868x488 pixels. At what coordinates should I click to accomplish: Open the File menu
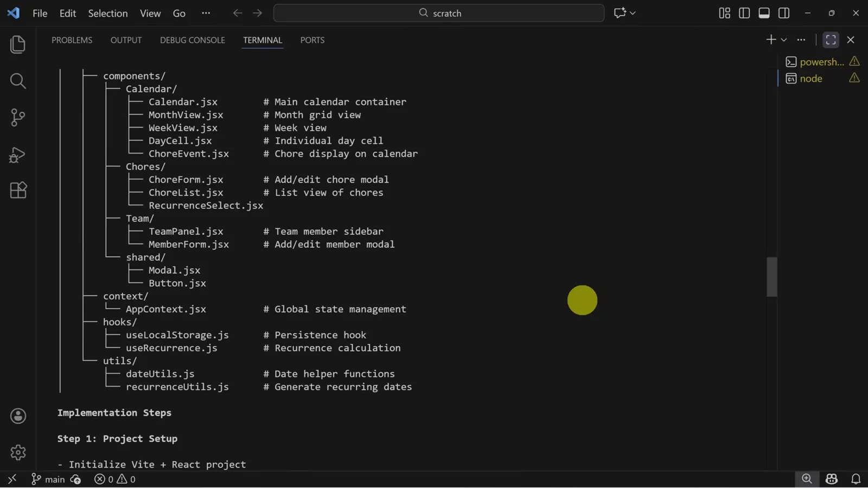[x=40, y=13]
